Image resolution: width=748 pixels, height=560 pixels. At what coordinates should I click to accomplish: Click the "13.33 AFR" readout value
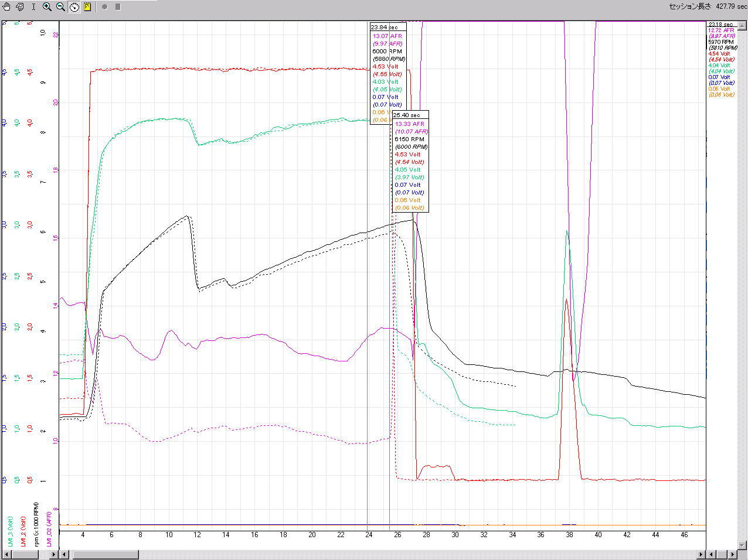click(409, 124)
